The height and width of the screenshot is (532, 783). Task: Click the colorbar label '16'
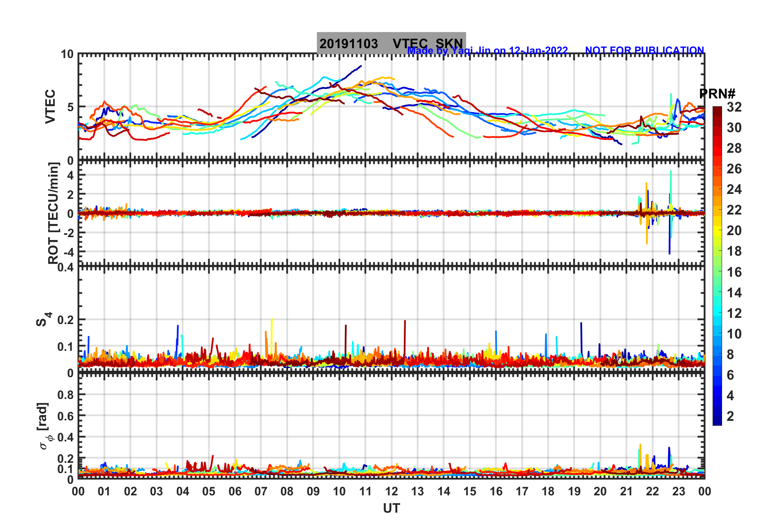(x=734, y=272)
